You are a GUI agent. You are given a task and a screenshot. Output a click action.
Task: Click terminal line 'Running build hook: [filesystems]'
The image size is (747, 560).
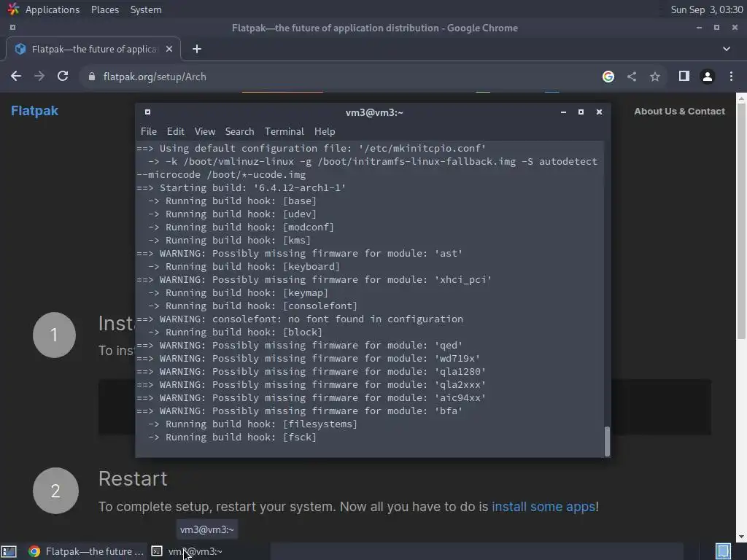252,424
